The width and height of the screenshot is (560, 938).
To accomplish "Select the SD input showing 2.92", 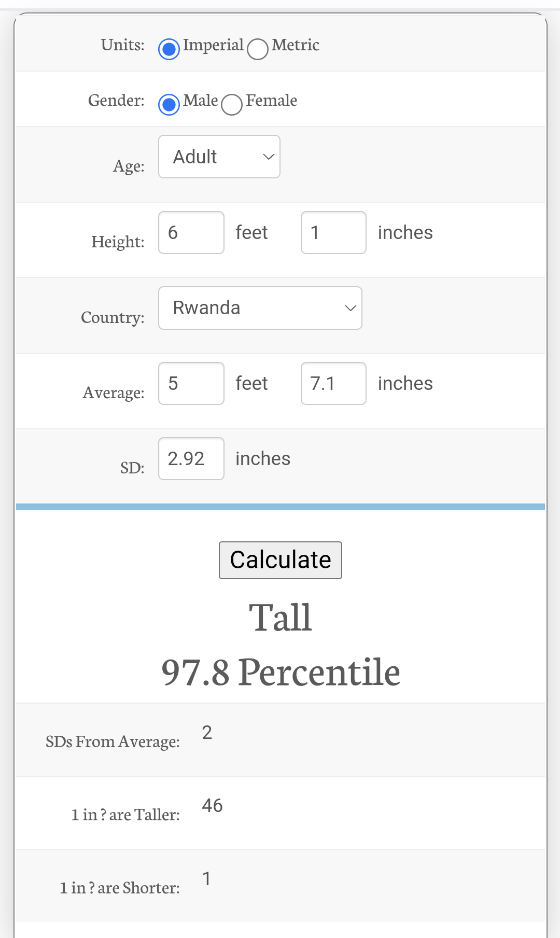I will coord(191,458).
